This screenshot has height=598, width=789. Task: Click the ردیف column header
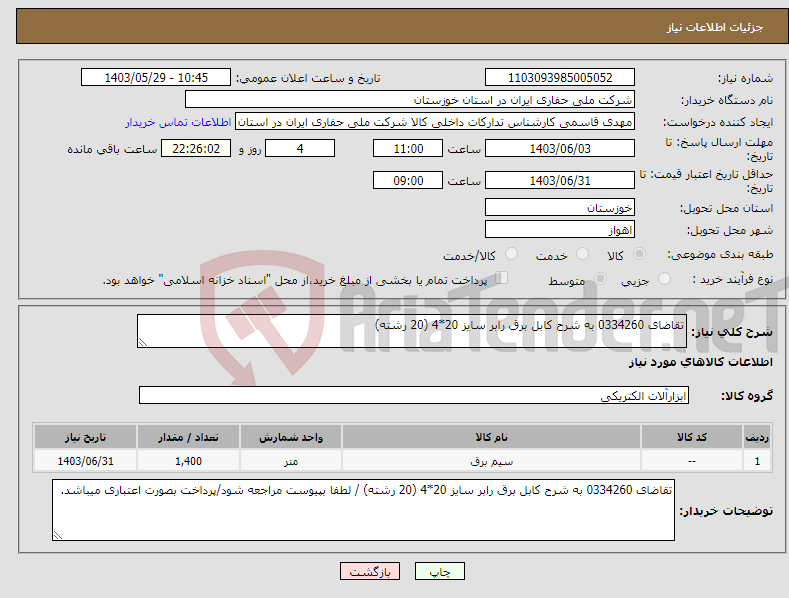[x=757, y=437]
